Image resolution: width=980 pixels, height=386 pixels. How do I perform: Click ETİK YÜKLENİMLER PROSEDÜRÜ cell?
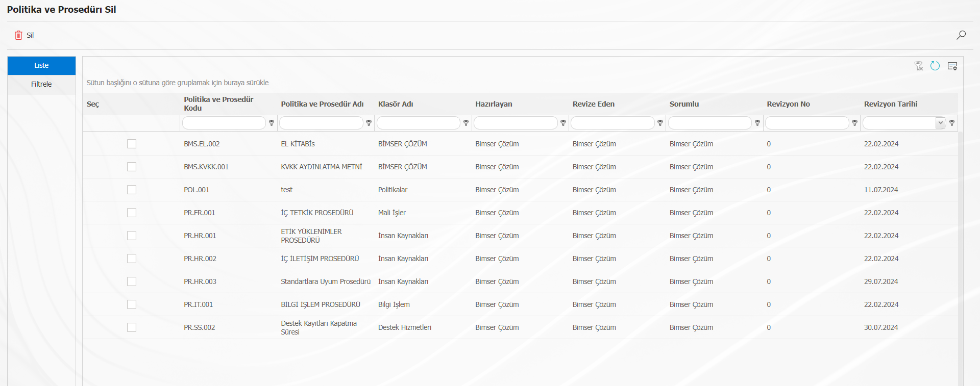click(x=311, y=236)
